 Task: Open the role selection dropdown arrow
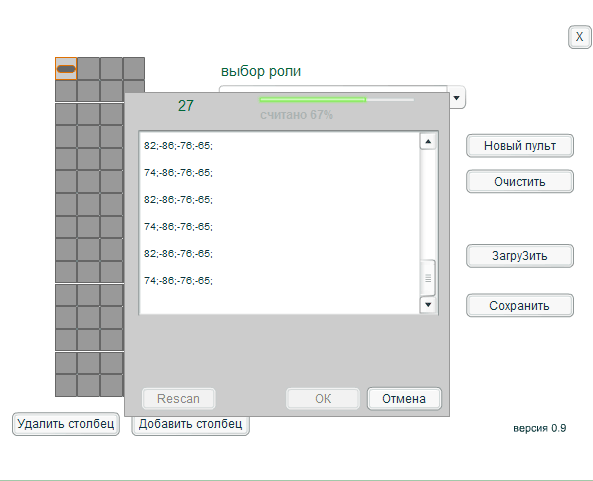coord(456,98)
